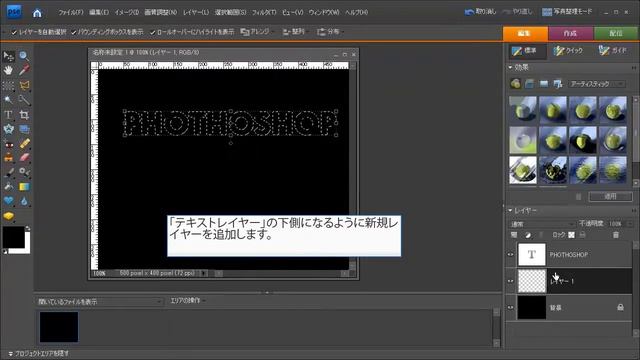Open the Distribute dropdown
This screenshot has width=640, height=360.
(x=330, y=32)
